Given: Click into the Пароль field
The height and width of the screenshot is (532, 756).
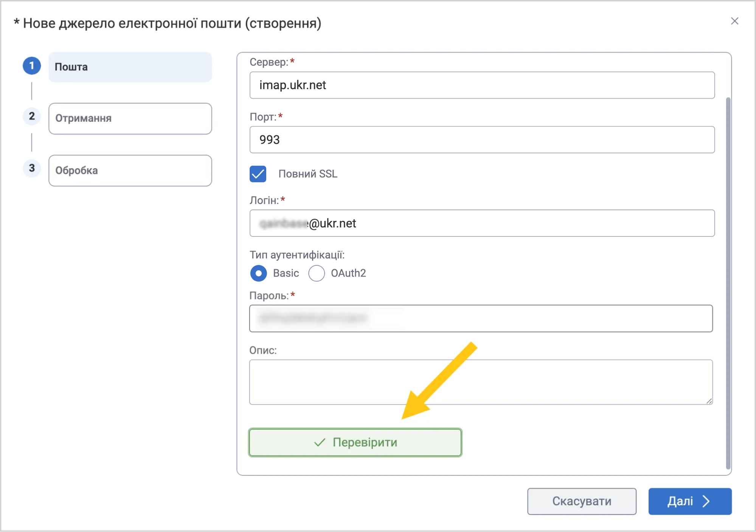Looking at the screenshot, I should click(481, 319).
